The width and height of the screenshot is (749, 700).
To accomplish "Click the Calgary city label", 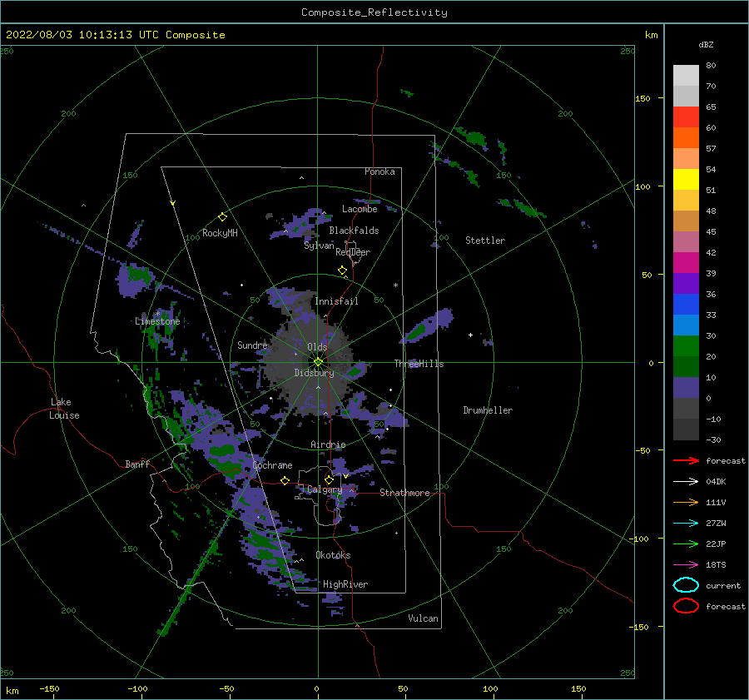I will [325, 489].
